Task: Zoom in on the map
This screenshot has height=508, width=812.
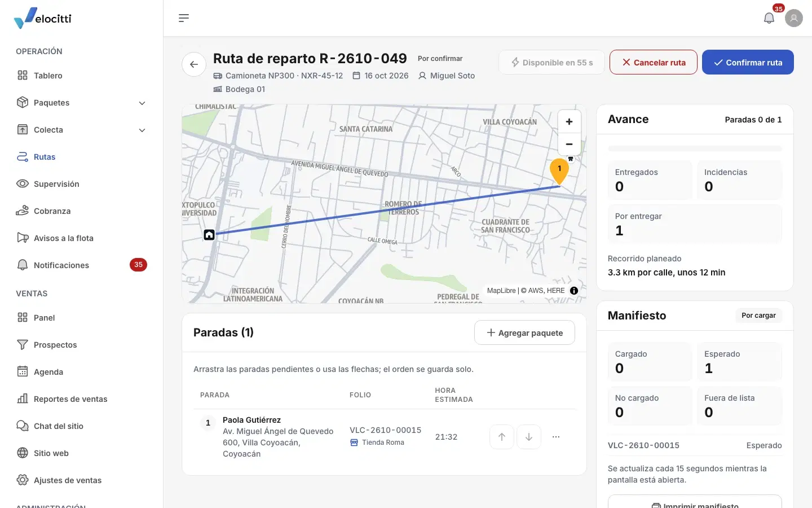Action: point(569,122)
